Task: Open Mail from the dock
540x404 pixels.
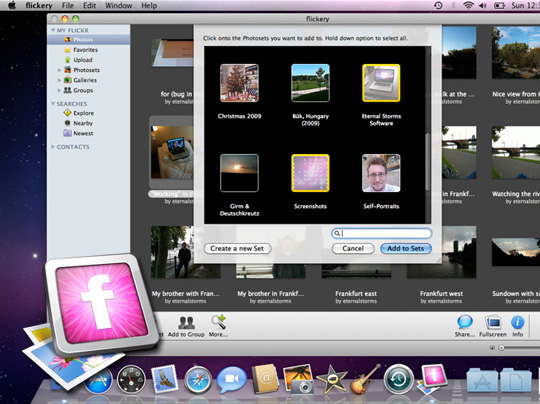Action: (x=165, y=379)
